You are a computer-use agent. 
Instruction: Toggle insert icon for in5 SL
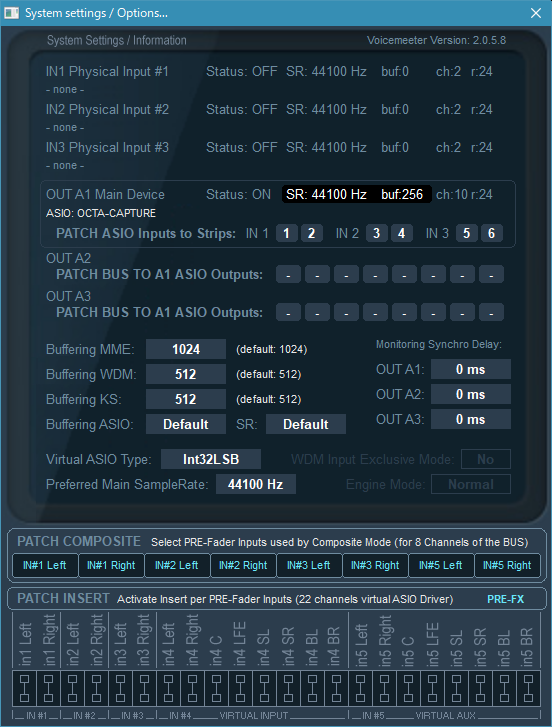457,688
